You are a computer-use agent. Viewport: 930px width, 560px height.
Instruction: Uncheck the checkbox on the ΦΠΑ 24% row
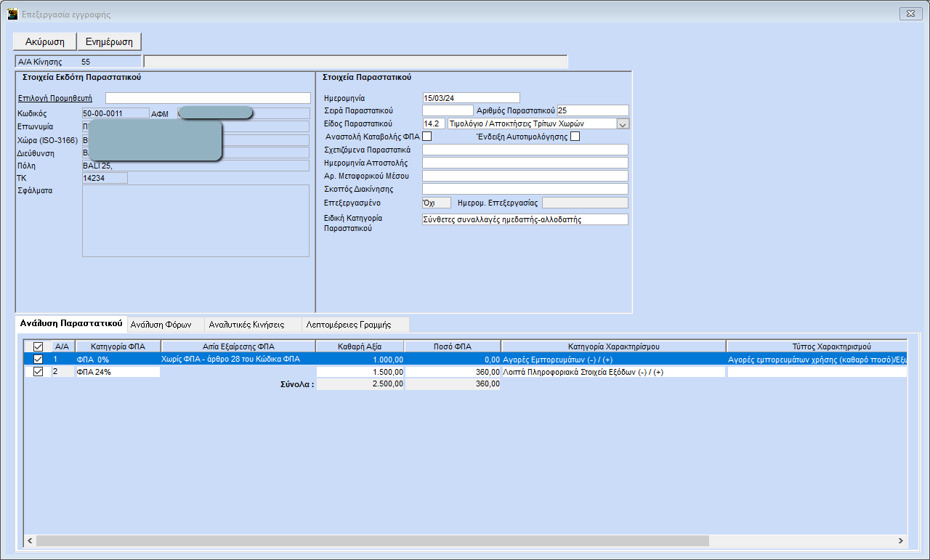pyautogui.click(x=38, y=372)
